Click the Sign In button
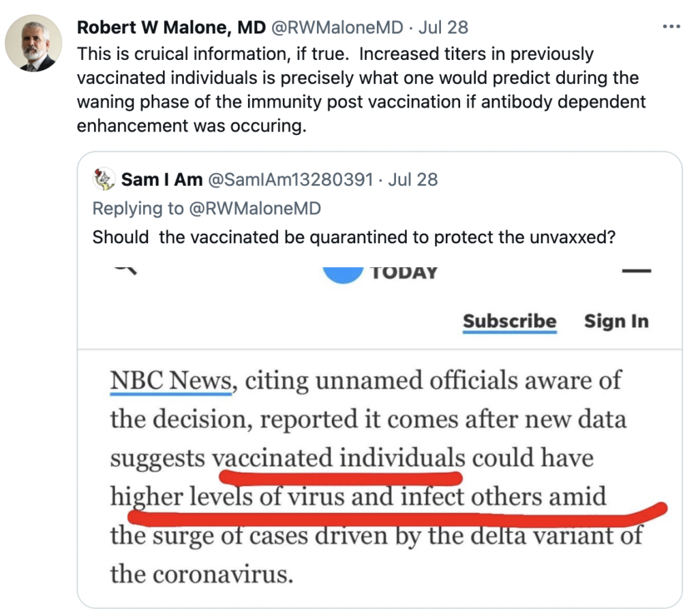Screen dimensions: 698x616 coord(616,322)
